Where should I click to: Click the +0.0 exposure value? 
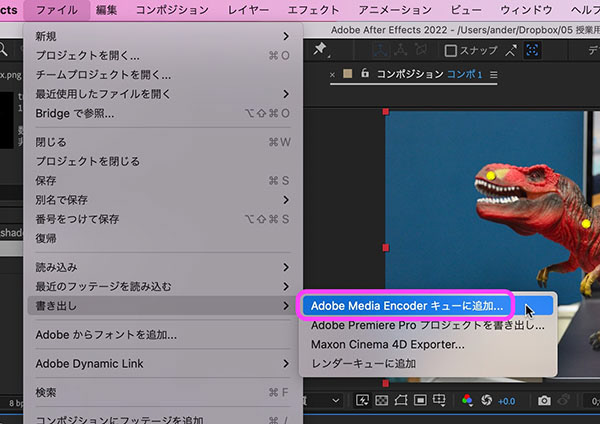pos(507,401)
